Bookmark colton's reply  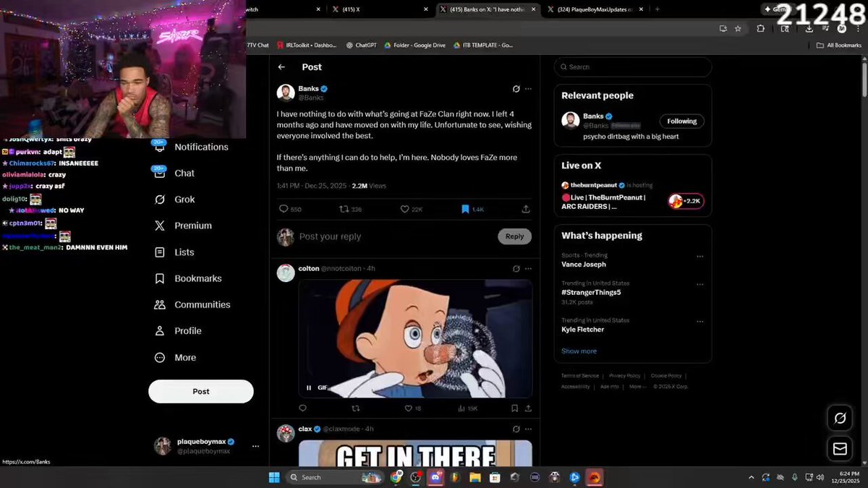(x=515, y=408)
